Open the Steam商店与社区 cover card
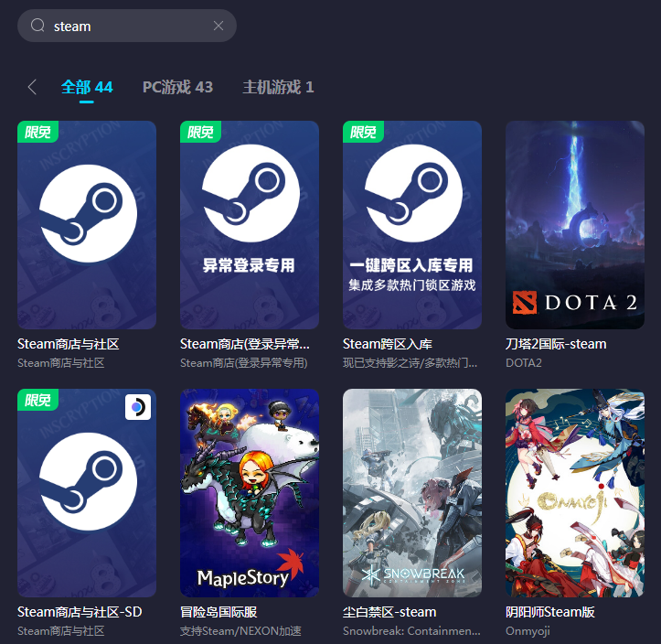The image size is (661, 644). (x=87, y=225)
